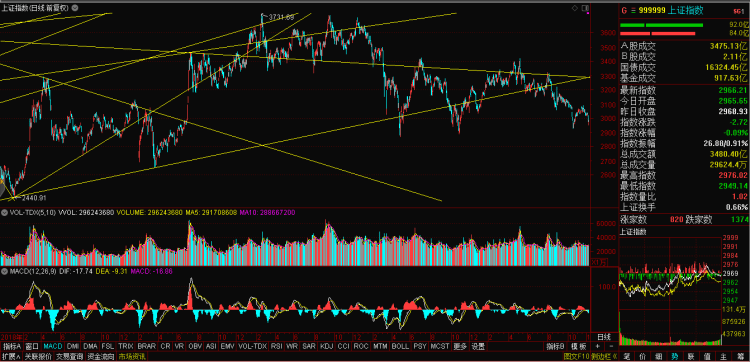Click the 2440.91 low price label
Image resolution: width=750 pixels, height=362 pixels.
(34, 197)
